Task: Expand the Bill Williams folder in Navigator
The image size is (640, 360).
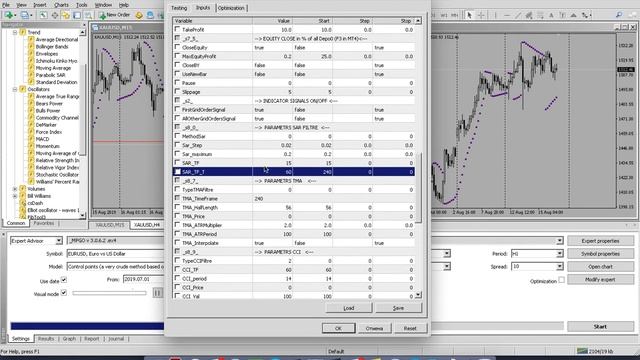Action: click(15, 196)
